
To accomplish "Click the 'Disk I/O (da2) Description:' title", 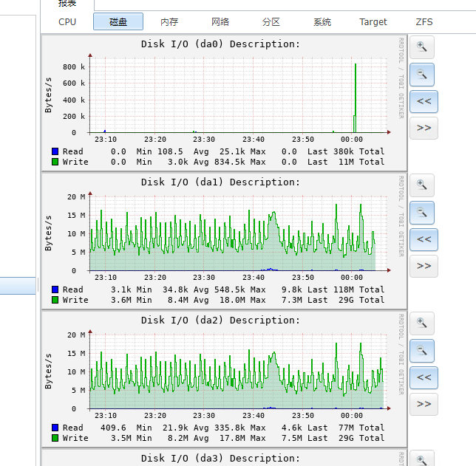I will coord(220,321).
